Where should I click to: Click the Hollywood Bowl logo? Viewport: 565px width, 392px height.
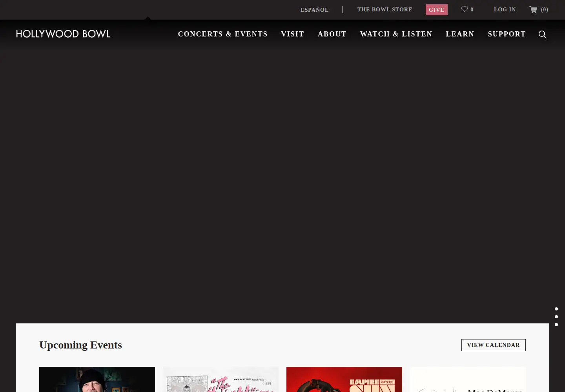[x=63, y=34]
